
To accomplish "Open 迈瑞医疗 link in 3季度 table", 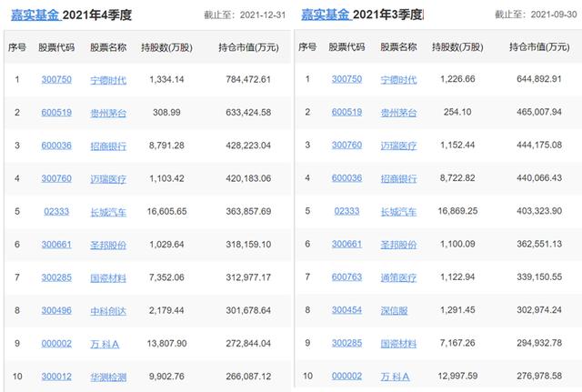I will click(x=398, y=146).
